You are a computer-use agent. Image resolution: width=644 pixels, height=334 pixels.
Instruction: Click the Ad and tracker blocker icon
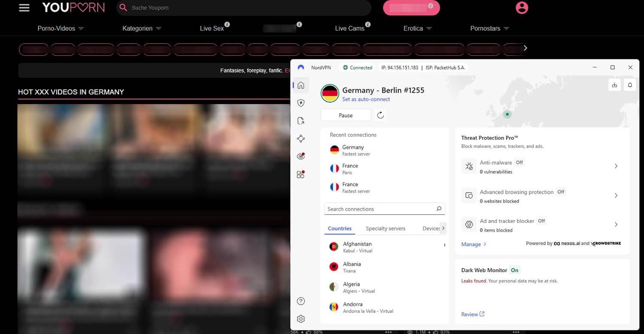pyautogui.click(x=469, y=225)
